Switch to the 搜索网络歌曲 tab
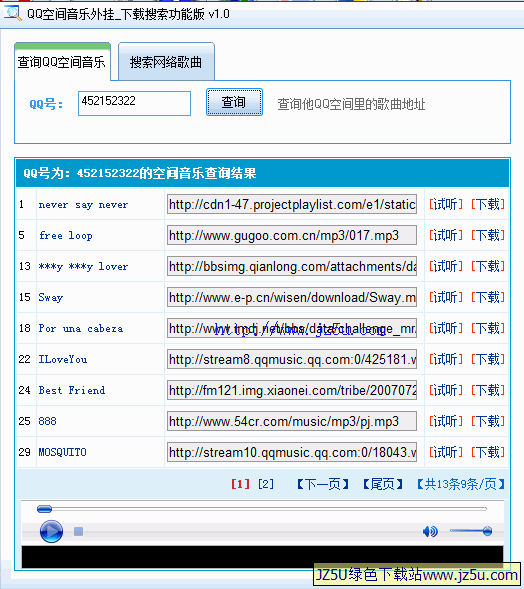 [166, 62]
